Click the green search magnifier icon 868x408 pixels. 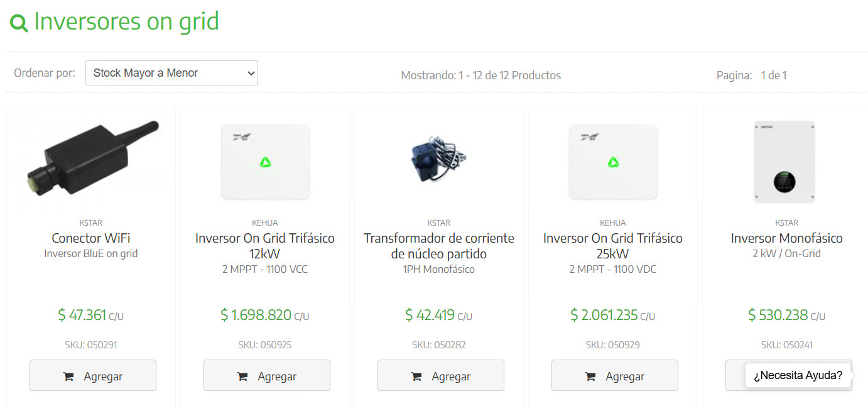(19, 23)
